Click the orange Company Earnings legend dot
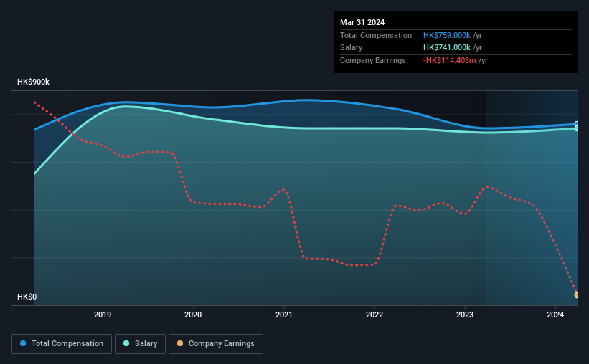Image resolution: width=589 pixels, height=364 pixels. (x=180, y=343)
